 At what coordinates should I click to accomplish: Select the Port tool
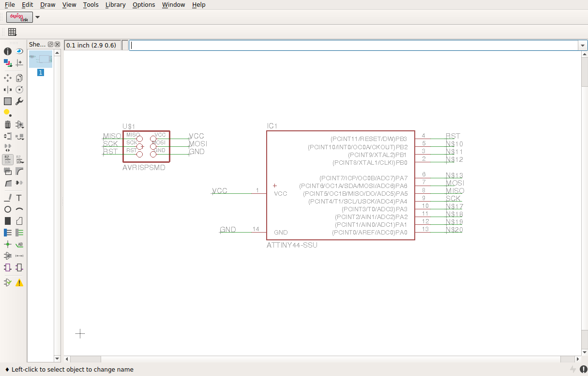click(x=19, y=267)
